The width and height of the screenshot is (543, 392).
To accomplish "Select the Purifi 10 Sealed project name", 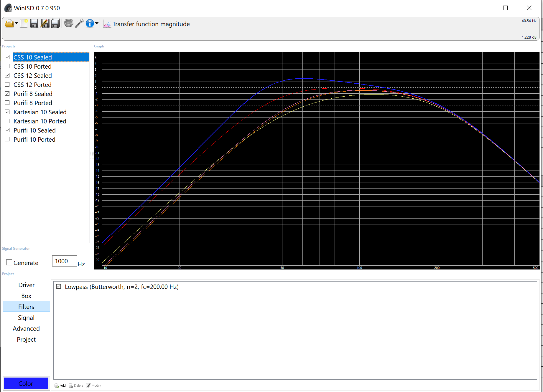I will tap(34, 130).
